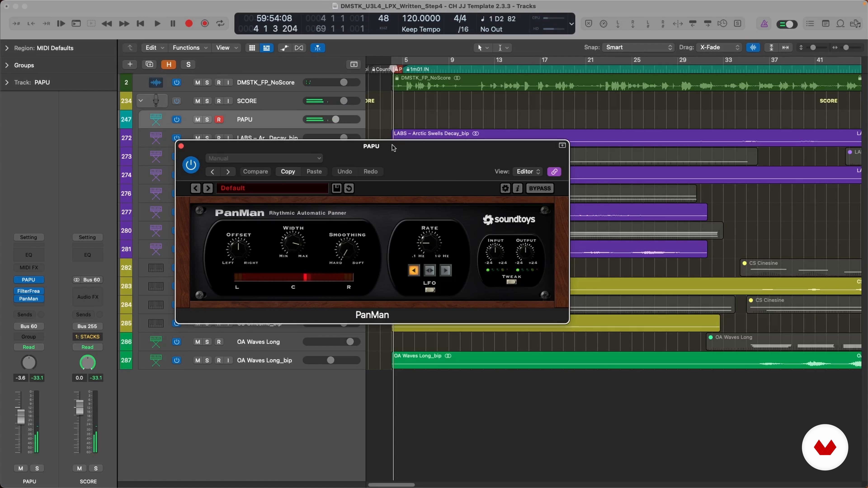The height and width of the screenshot is (488, 868).
Task: Switch to grid view in the tracks toolbar
Action: point(252,48)
